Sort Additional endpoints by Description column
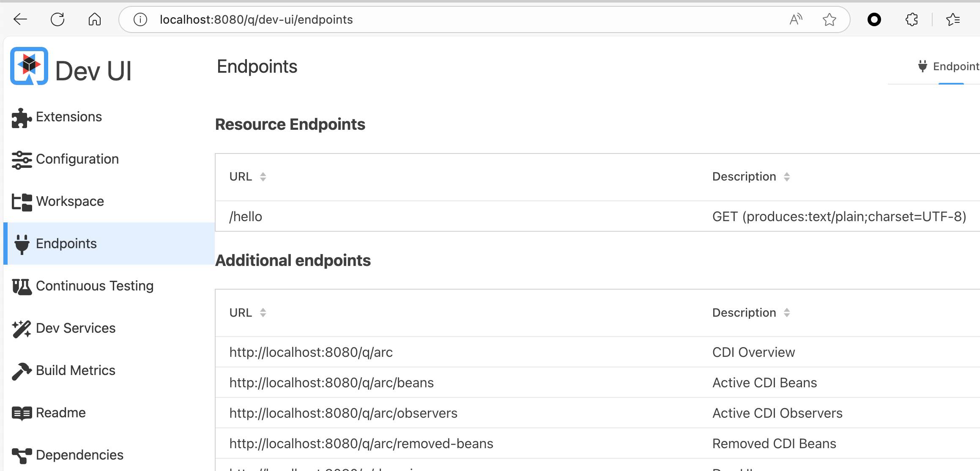Screen dimensions: 980x471 pos(786,313)
